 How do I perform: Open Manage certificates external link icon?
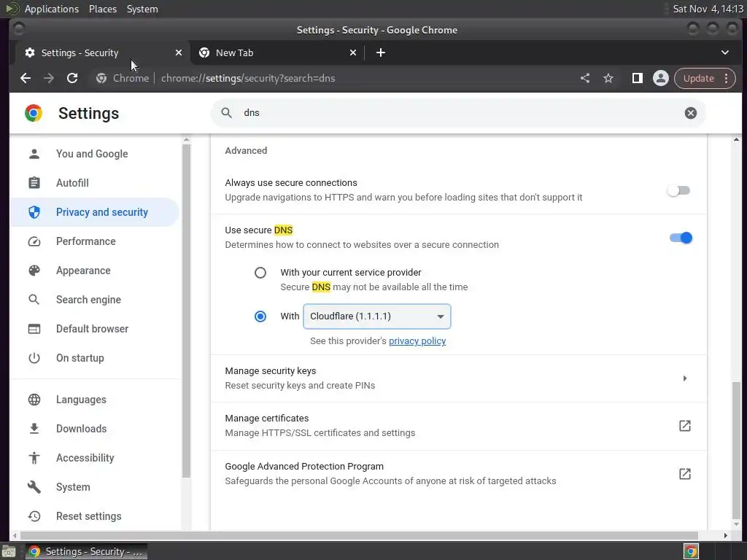pos(684,426)
